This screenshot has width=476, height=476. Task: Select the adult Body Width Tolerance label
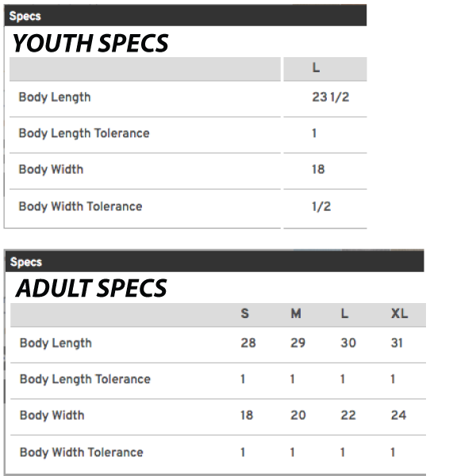click(81, 452)
